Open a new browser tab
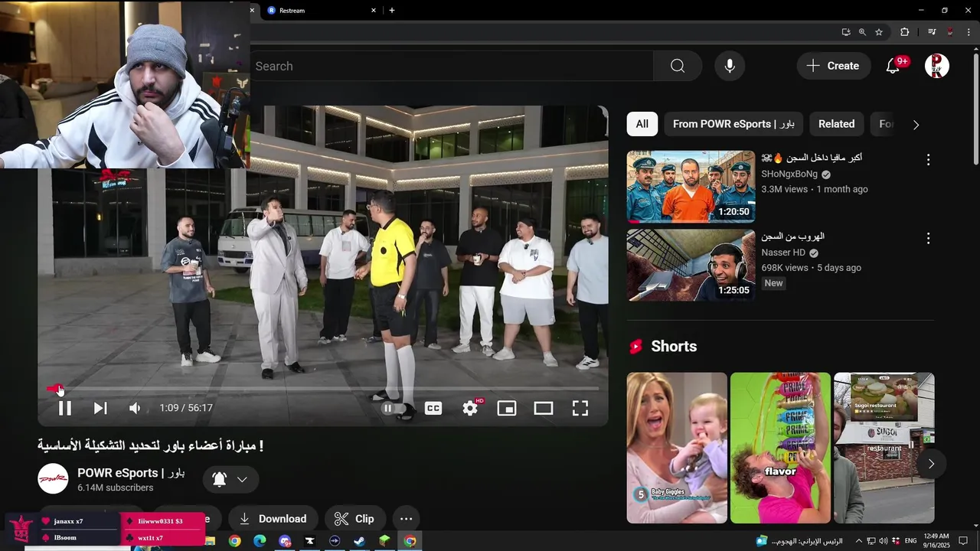The width and height of the screenshot is (980, 551). (392, 10)
